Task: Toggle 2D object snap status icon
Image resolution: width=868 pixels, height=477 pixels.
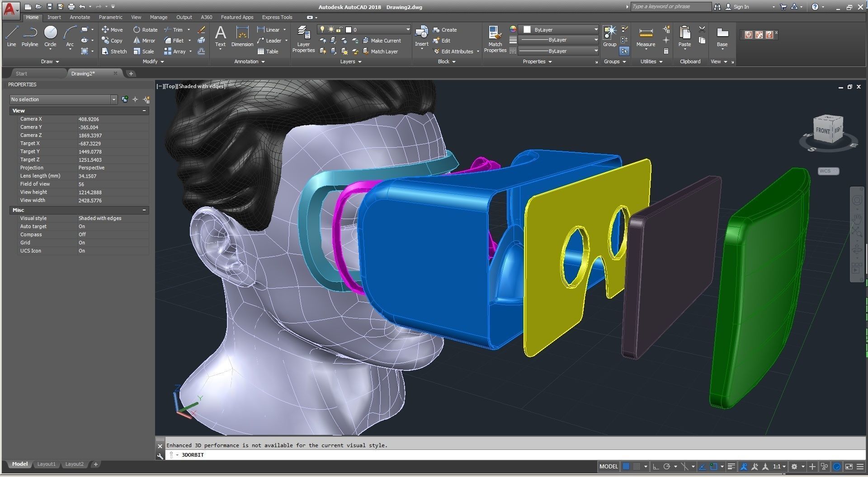Action: [714, 467]
